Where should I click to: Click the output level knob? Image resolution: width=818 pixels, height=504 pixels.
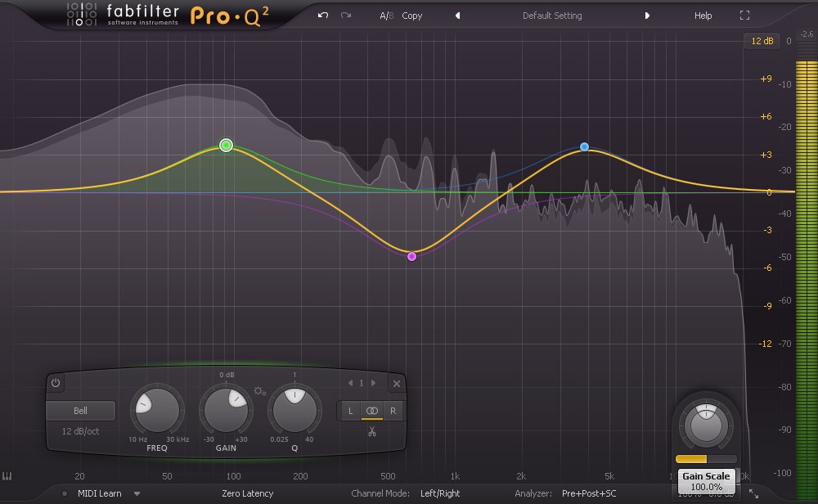[x=706, y=425]
